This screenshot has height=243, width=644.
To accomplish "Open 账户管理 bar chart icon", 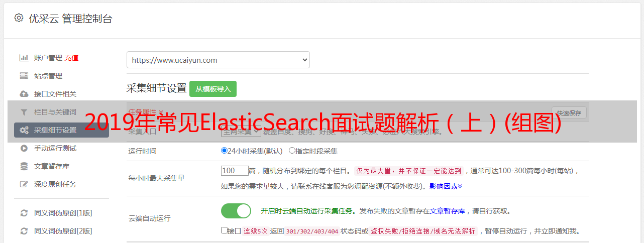I will pyautogui.click(x=24, y=58).
